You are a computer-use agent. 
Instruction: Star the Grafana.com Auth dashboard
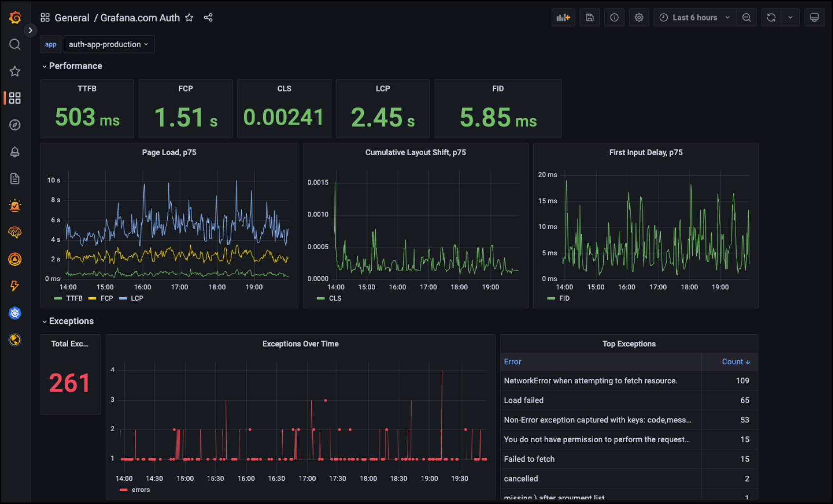click(x=189, y=18)
